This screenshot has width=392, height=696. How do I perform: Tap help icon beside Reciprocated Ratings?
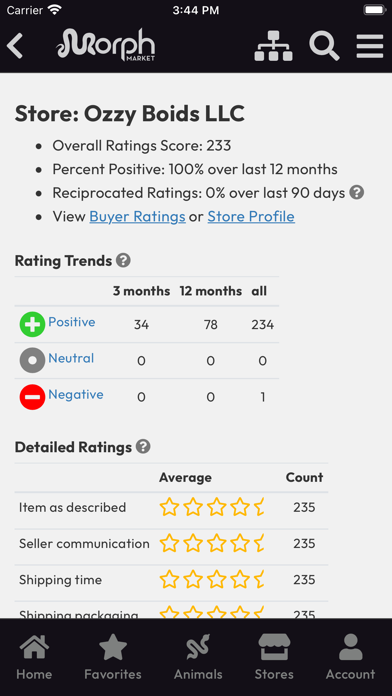coord(356,193)
